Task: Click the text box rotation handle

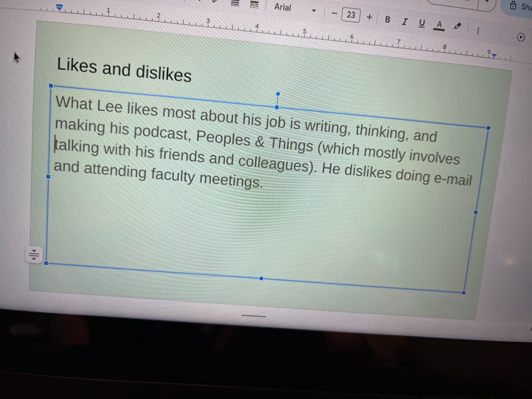Action: coord(278,94)
